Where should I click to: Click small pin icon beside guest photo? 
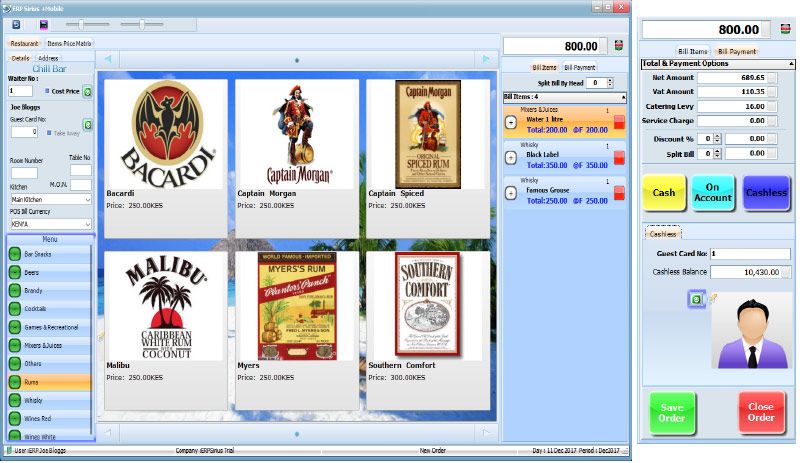713,298
